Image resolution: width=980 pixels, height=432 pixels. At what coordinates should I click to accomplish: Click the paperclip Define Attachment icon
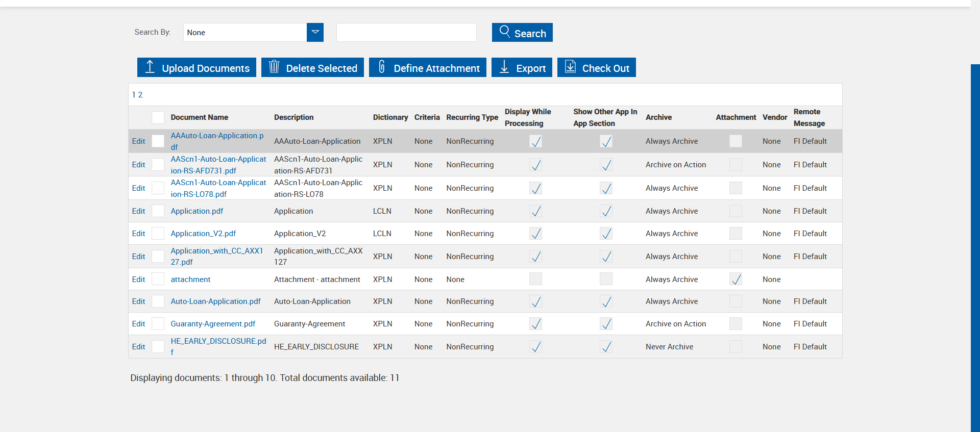[381, 67]
